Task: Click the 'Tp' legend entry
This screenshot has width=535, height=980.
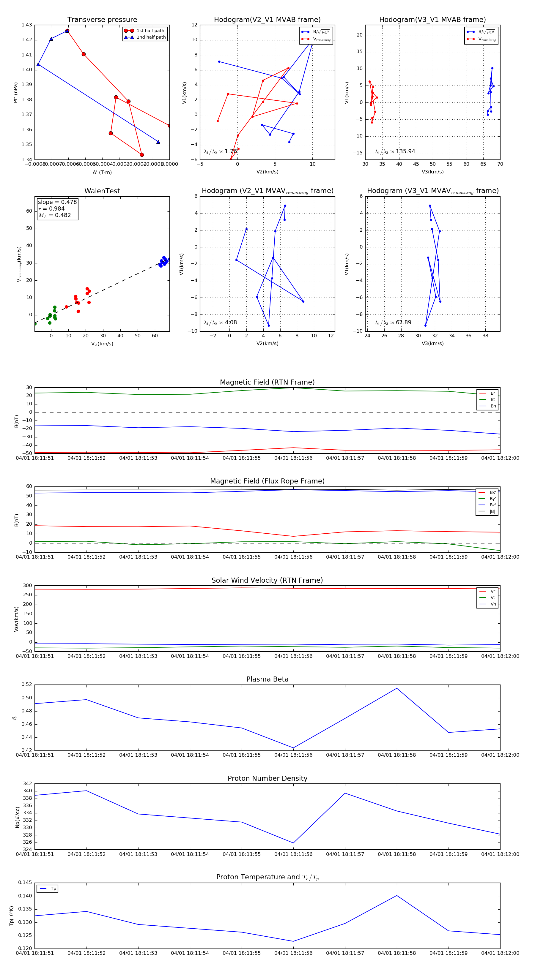Action: [48, 889]
